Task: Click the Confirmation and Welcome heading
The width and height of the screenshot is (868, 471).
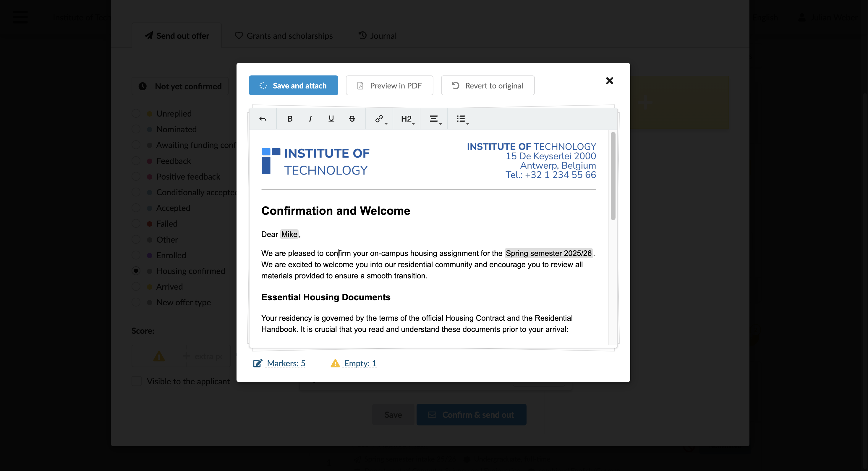Action: tap(336, 211)
